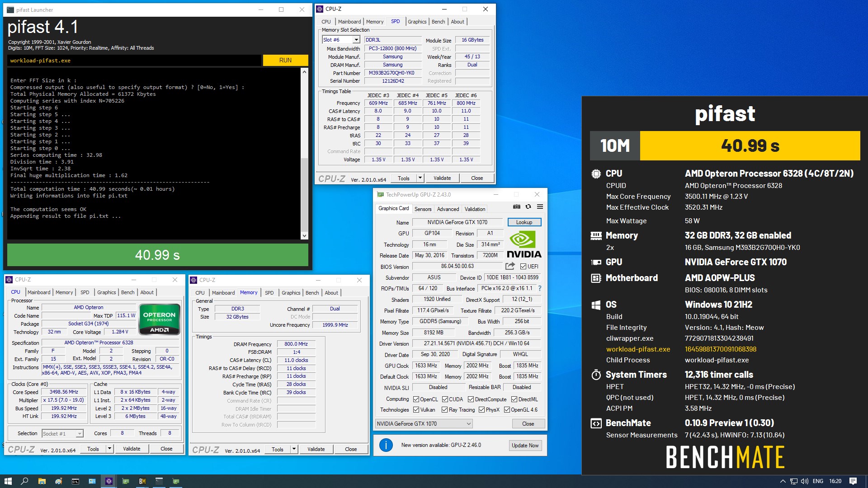Open the Windows notification center icon
The image size is (868, 488).
point(853,481)
